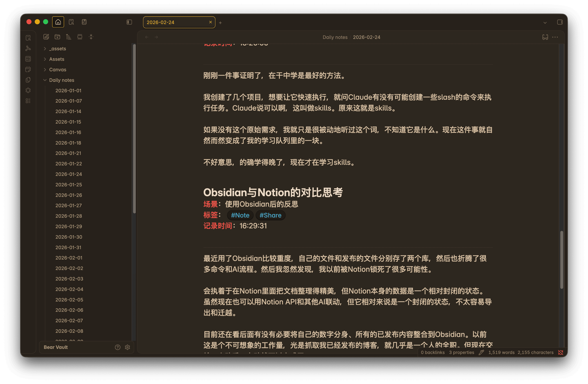
Task: Open a new tab with the plus button
Action: click(x=220, y=23)
